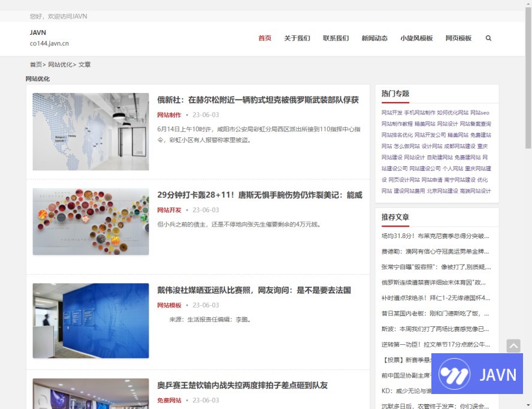This screenshot has height=409, width=532.
Task: Click the 北京网站建设 hot topic tag
Action: point(442,191)
